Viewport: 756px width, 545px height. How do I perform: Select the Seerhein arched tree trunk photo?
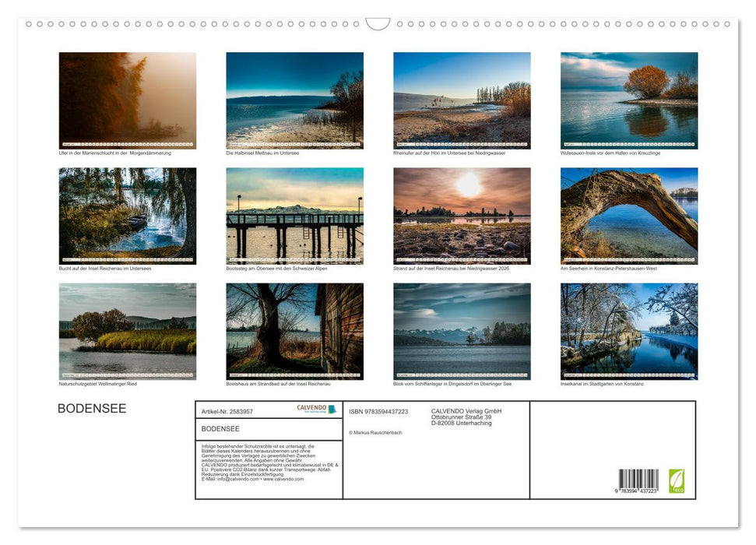[629, 216]
